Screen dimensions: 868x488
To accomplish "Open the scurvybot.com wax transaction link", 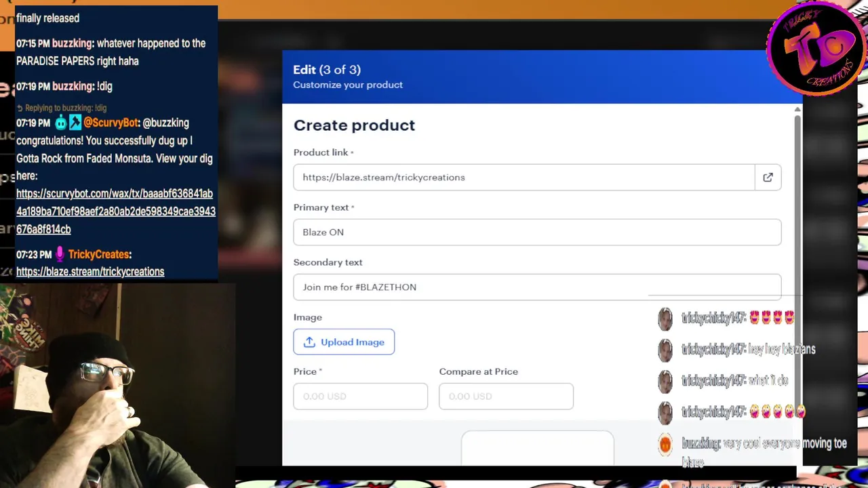I will coord(115,211).
